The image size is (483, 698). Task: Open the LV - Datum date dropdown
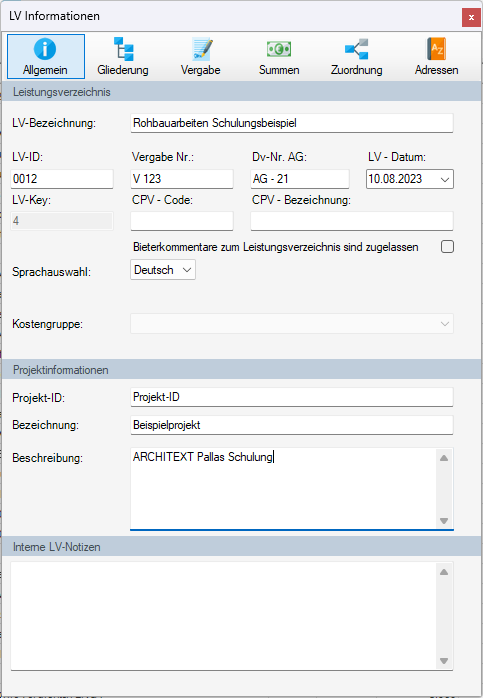tap(444, 179)
